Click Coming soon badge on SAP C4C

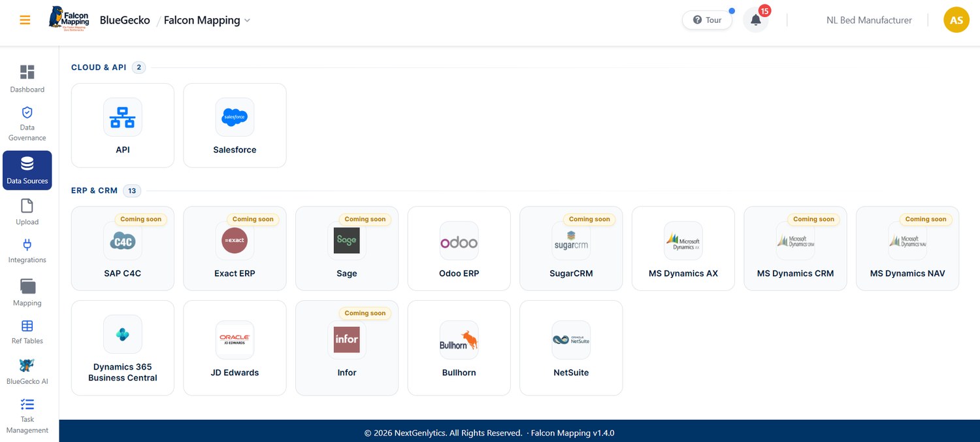coord(141,219)
